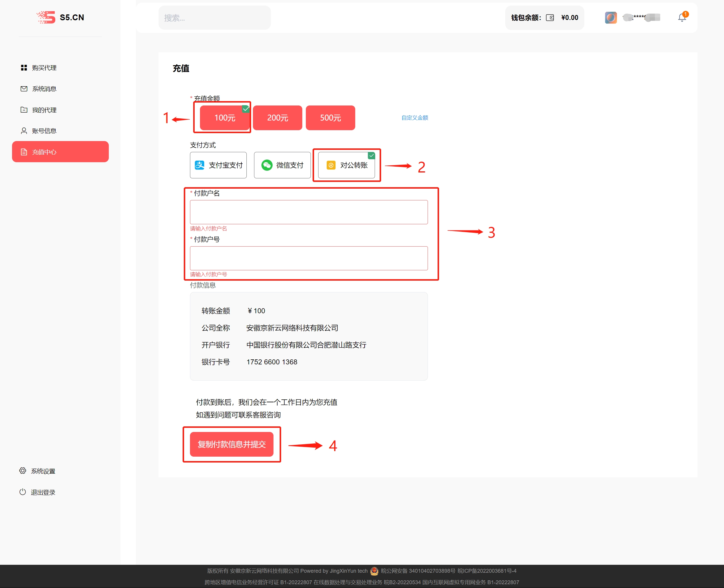Screen dimensions: 724x588
Task: Open 系统消息 envelope menu item
Action: (x=44, y=89)
